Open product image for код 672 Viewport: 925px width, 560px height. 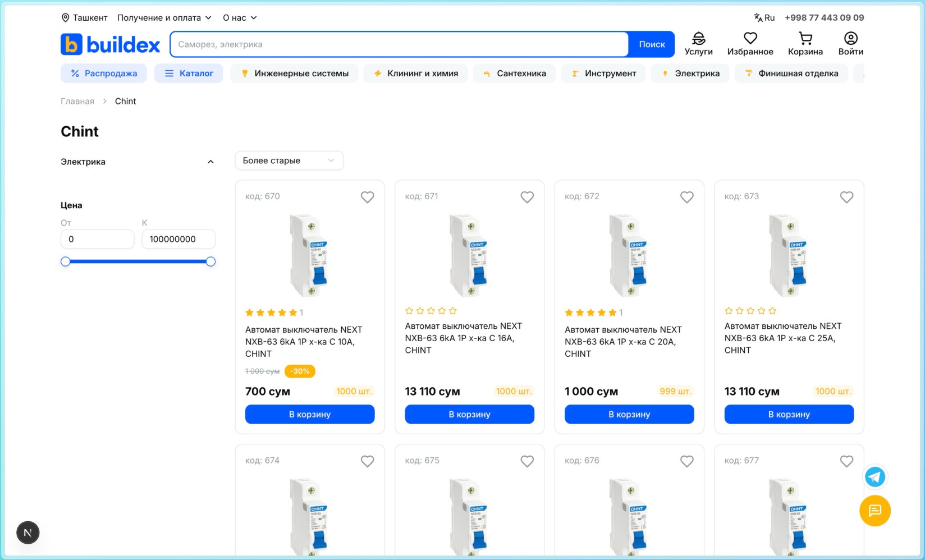(x=629, y=255)
